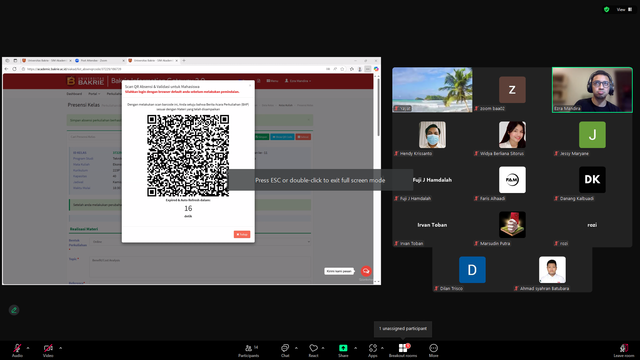This screenshot has height=360, width=640.
Task: Expand Chat options arrow
Action: [x=296, y=348]
